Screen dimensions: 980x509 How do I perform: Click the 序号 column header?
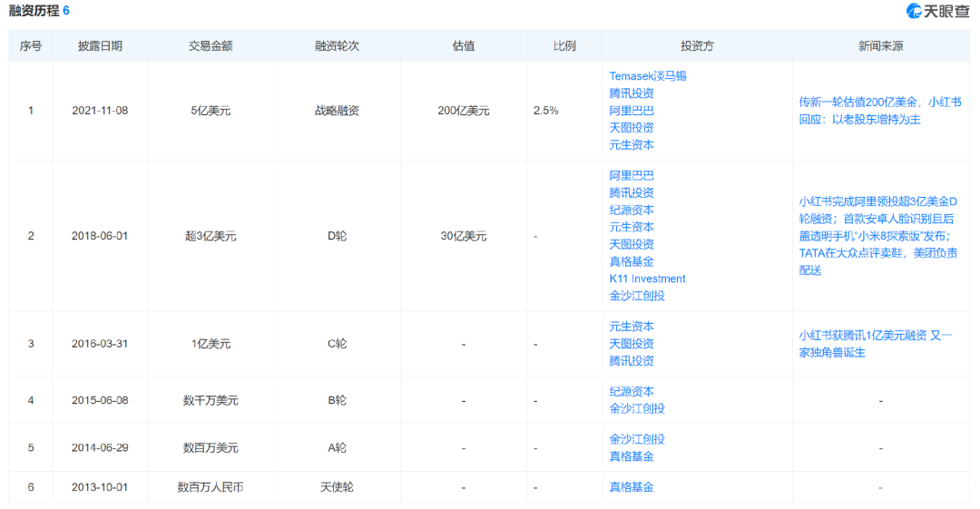pos(31,45)
